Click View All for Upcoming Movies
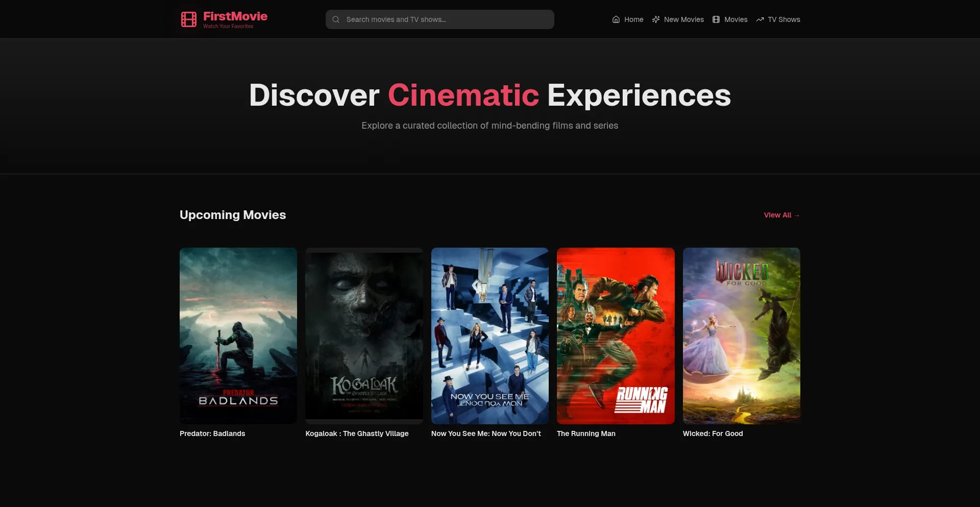This screenshot has width=980, height=507. click(x=781, y=215)
